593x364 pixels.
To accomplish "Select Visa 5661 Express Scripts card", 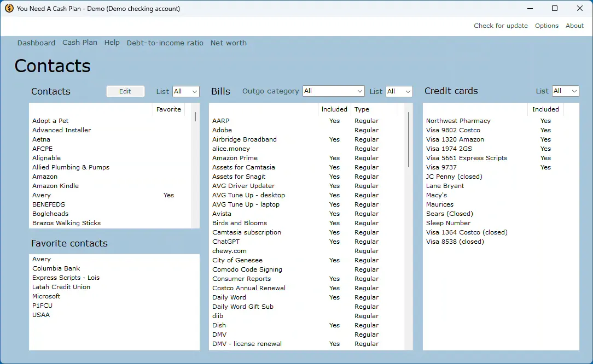I will (467, 158).
